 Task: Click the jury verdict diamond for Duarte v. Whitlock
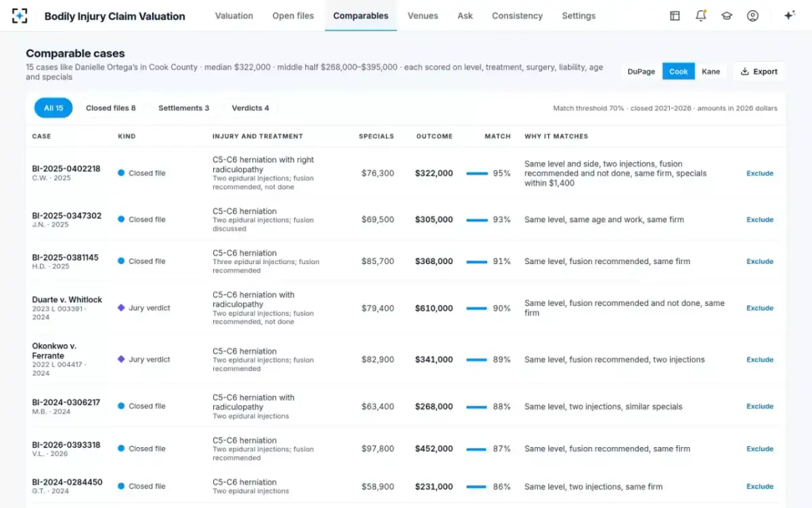121,308
